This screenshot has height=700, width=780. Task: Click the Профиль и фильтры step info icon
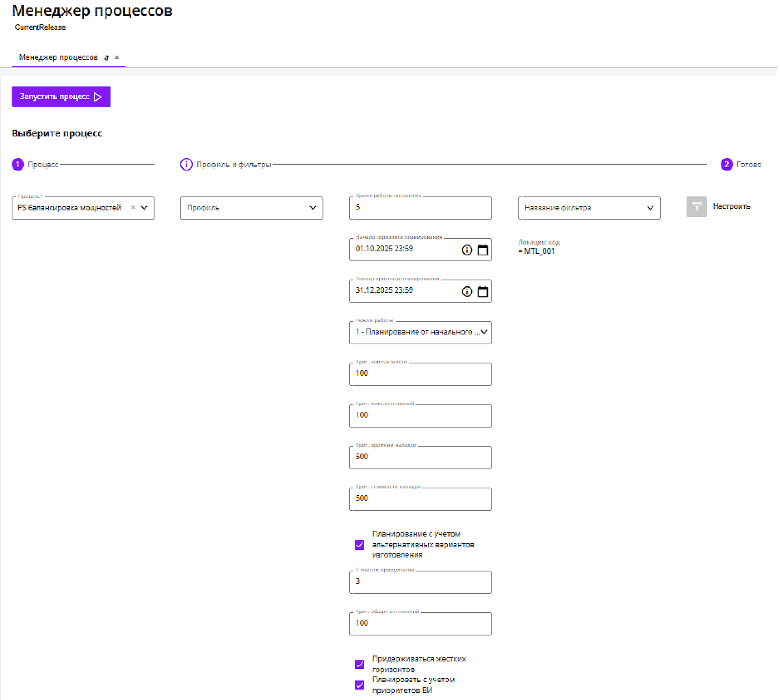pyautogui.click(x=186, y=164)
